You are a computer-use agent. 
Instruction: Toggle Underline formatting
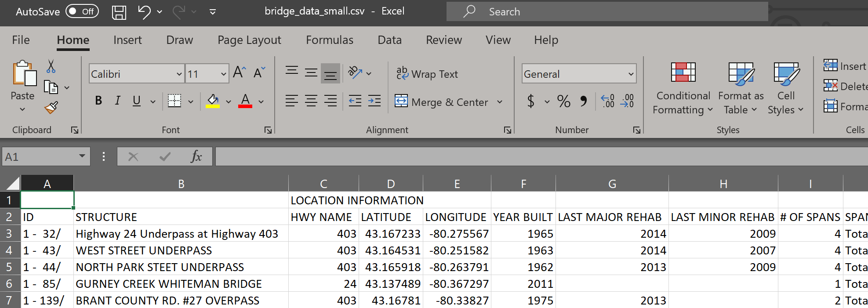pyautogui.click(x=137, y=101)
